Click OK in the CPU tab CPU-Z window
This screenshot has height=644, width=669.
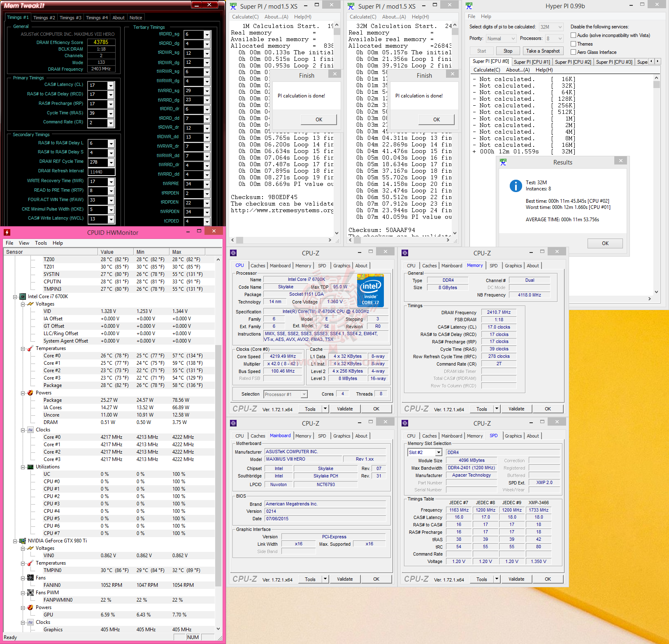click(376, 409)
